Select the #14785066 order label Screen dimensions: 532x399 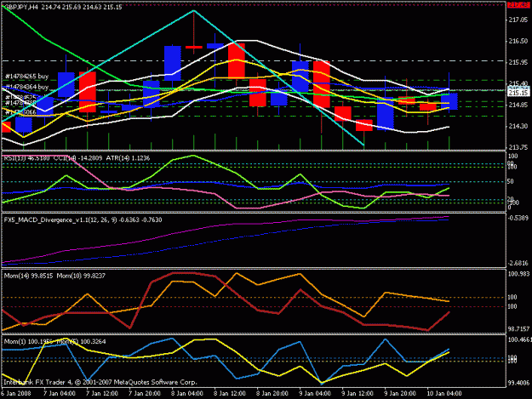[20, 111]
